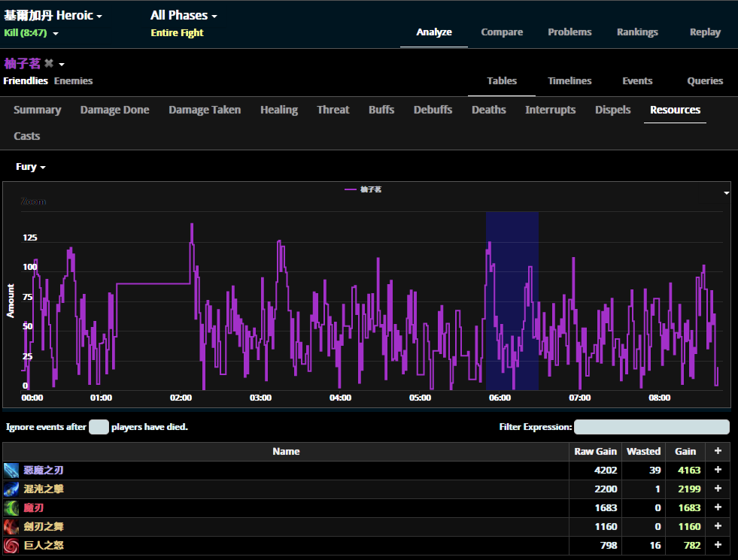Expand the 混沌之擊 row plus icon
The image size is (738, 560).
[718, 489]
